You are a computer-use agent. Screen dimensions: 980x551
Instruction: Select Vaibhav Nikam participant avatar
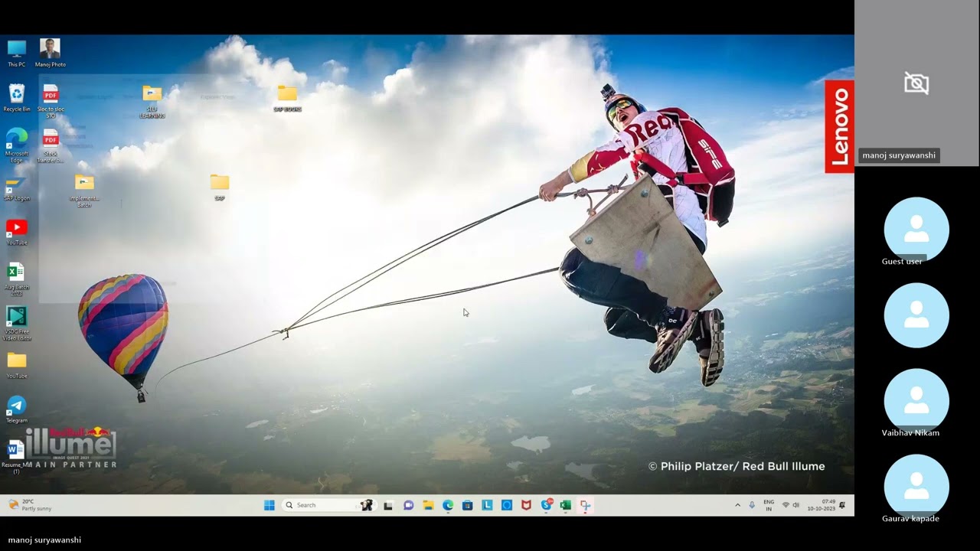point(916,401)
